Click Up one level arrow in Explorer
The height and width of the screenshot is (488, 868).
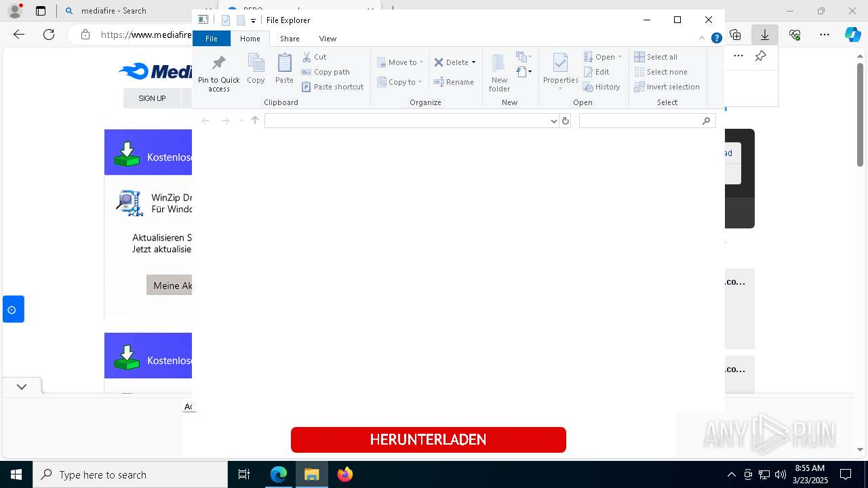click(x=255, y=121)
